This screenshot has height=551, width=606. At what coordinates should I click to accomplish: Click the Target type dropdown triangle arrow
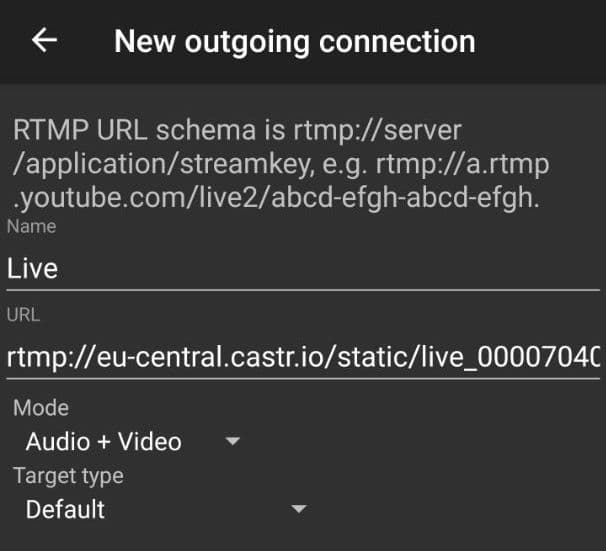(x=297, y=509)
